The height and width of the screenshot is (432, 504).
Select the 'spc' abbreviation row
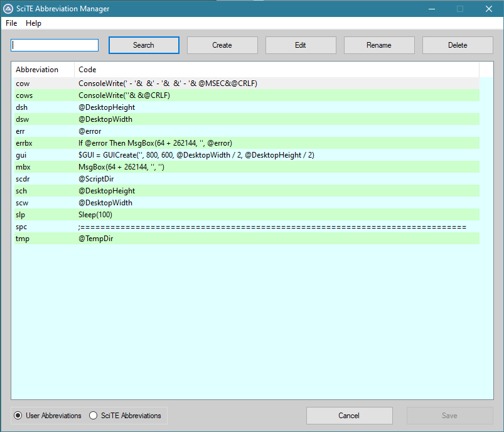click(x=247, y=227)
